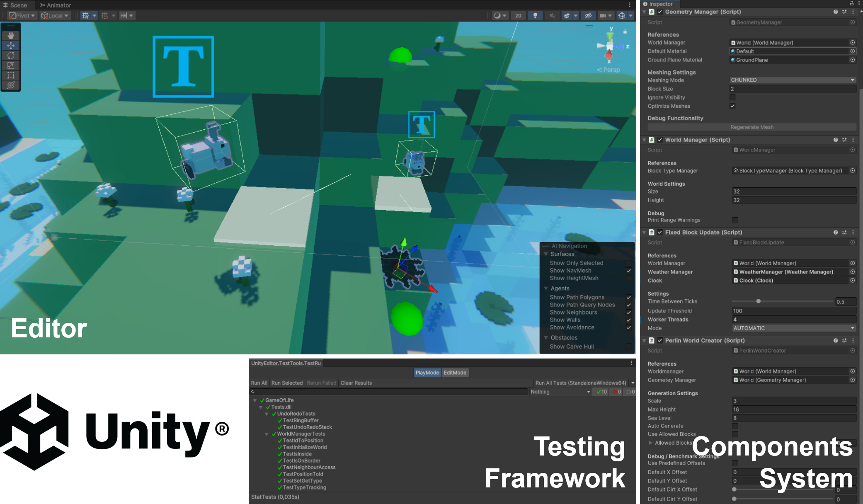Toggle scene lighting lightbulb icon

point(535,16)
